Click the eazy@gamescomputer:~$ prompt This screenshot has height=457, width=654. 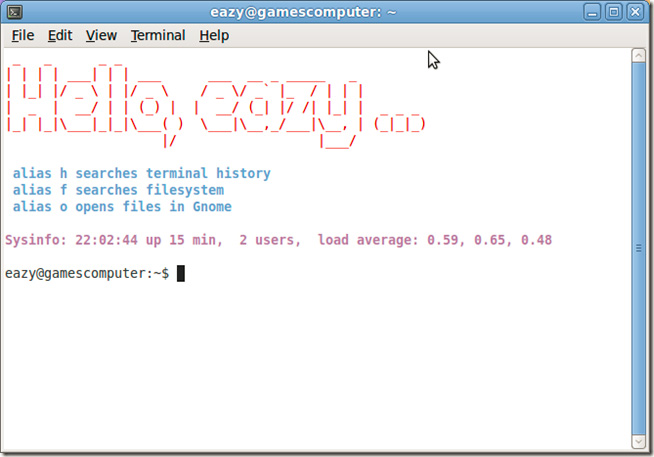(x=87, y=274)
